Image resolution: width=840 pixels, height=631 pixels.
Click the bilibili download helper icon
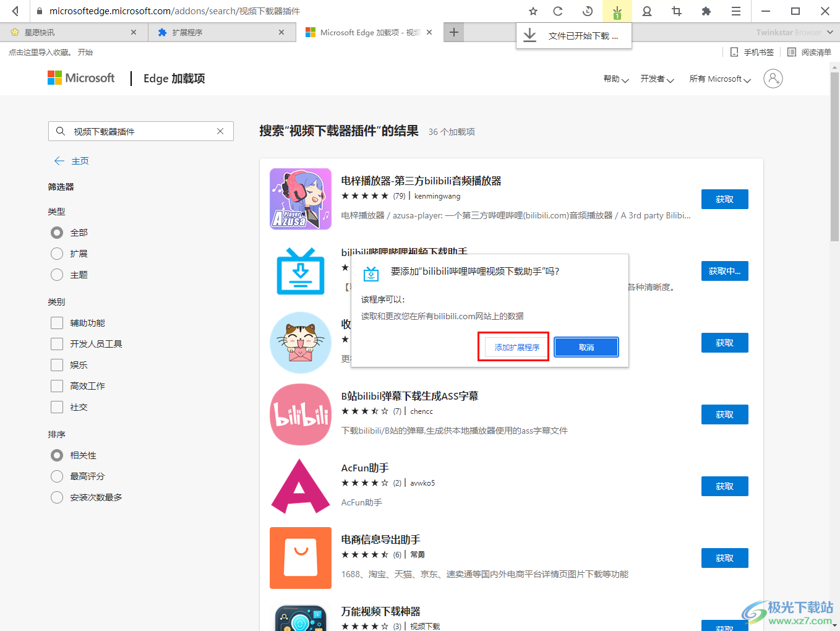(301, 271)
